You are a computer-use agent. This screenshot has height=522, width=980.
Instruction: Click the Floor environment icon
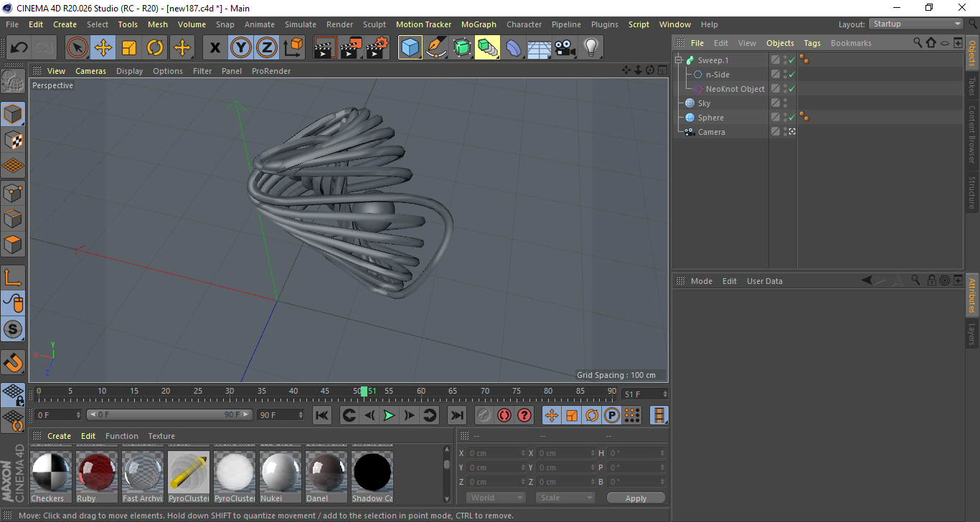[x=539, y=48]
